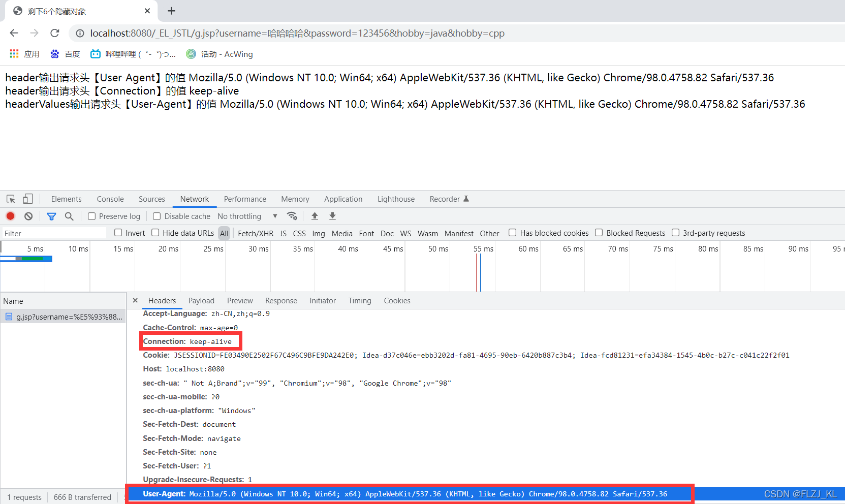Open the Lighthouse panel

click(x=396, y=199)
